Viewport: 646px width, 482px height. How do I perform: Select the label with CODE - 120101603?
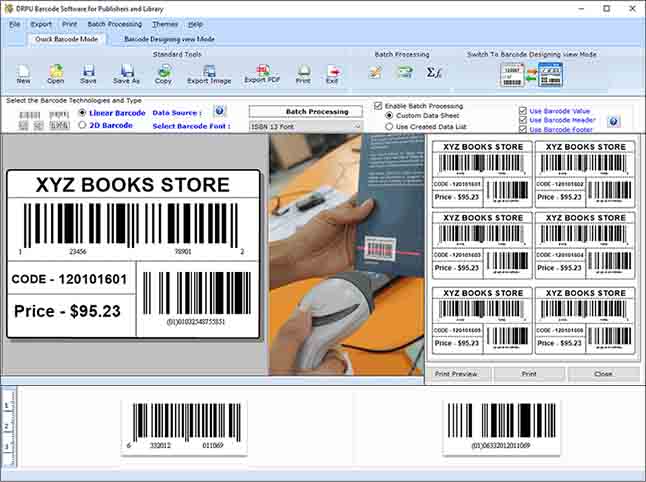click(x=482, y=246)
